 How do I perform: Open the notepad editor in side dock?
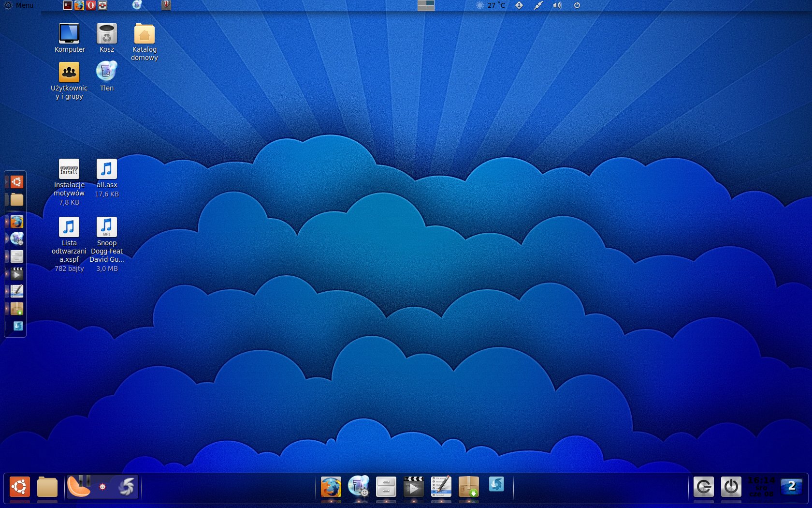tap(17, 291)
